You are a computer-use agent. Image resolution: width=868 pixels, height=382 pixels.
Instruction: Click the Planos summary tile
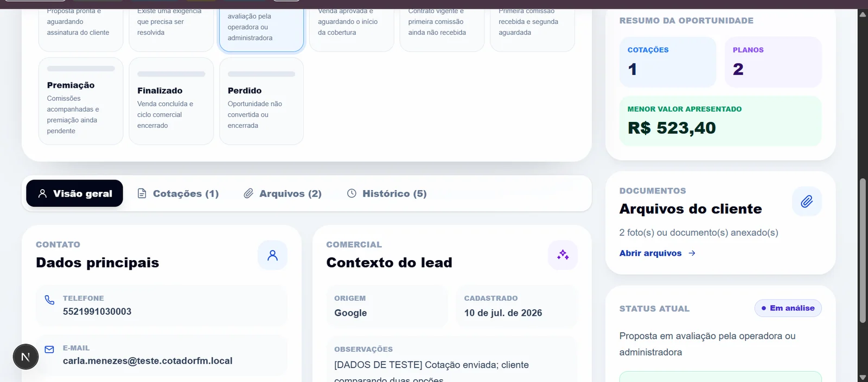[x=773, y=62]
